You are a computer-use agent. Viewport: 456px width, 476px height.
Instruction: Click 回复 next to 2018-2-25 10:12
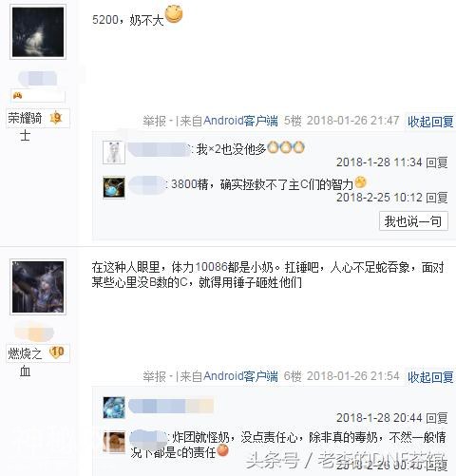(437, 198)
